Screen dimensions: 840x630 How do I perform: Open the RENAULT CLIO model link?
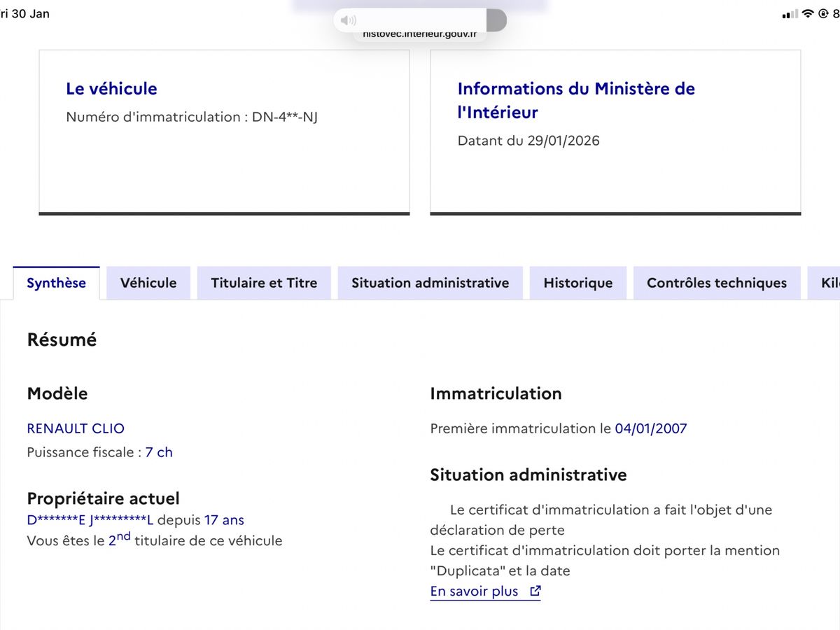76,428
